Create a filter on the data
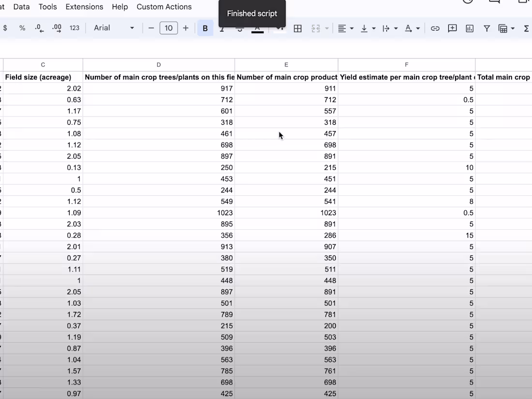 coord(487,28)
